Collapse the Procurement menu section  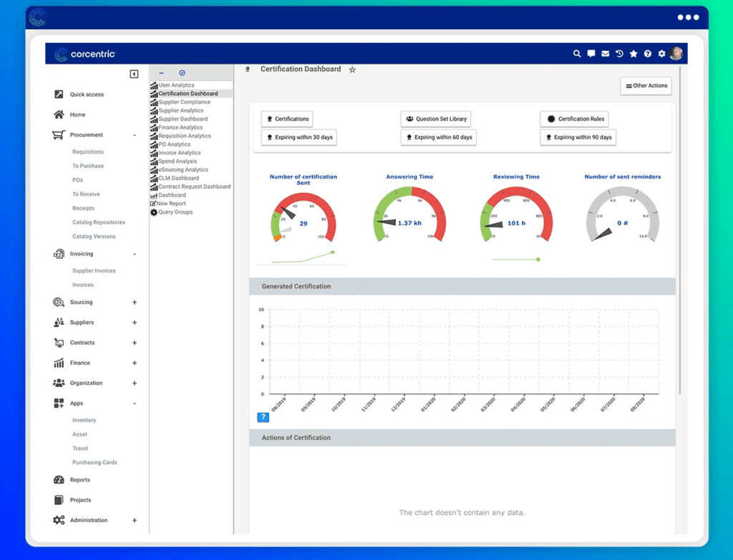[x=134, y=135]
